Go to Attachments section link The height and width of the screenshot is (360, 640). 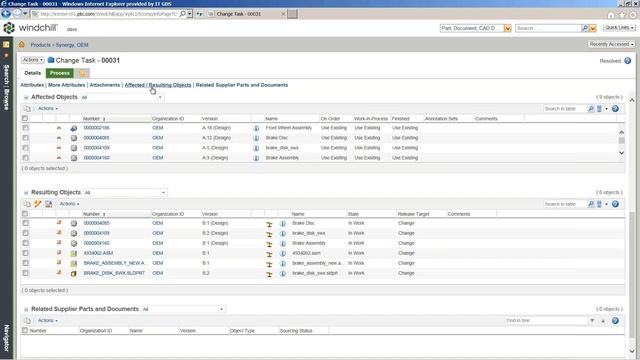click(x=104, y=85)
